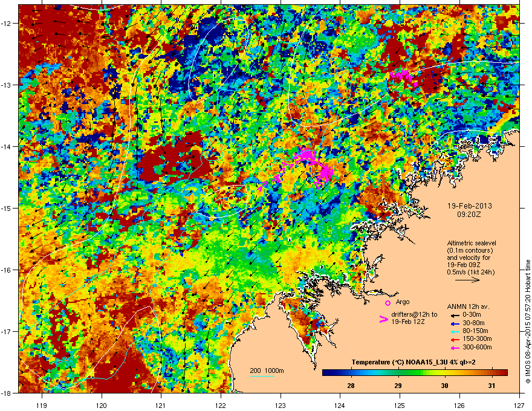532x411 pixels.
Task: Click the colorbar tick label '31'
Action: click(491, 385)
